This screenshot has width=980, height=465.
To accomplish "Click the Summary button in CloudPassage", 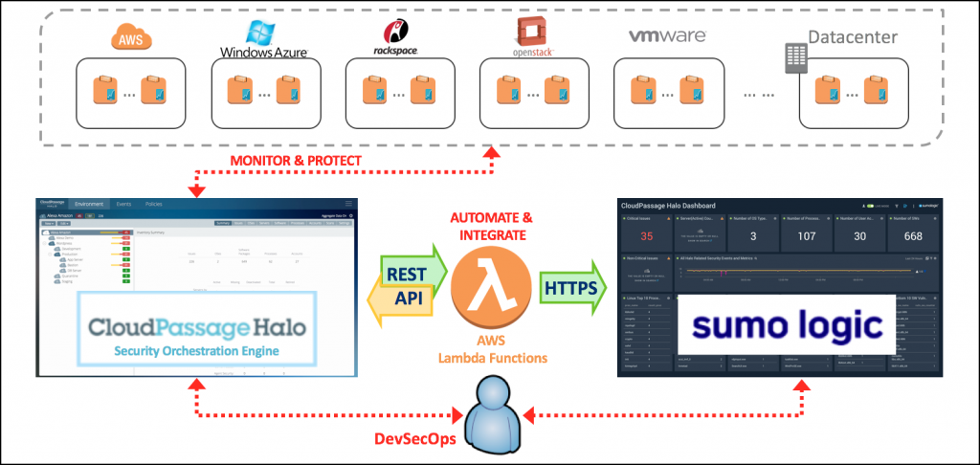I will (222, 225).
